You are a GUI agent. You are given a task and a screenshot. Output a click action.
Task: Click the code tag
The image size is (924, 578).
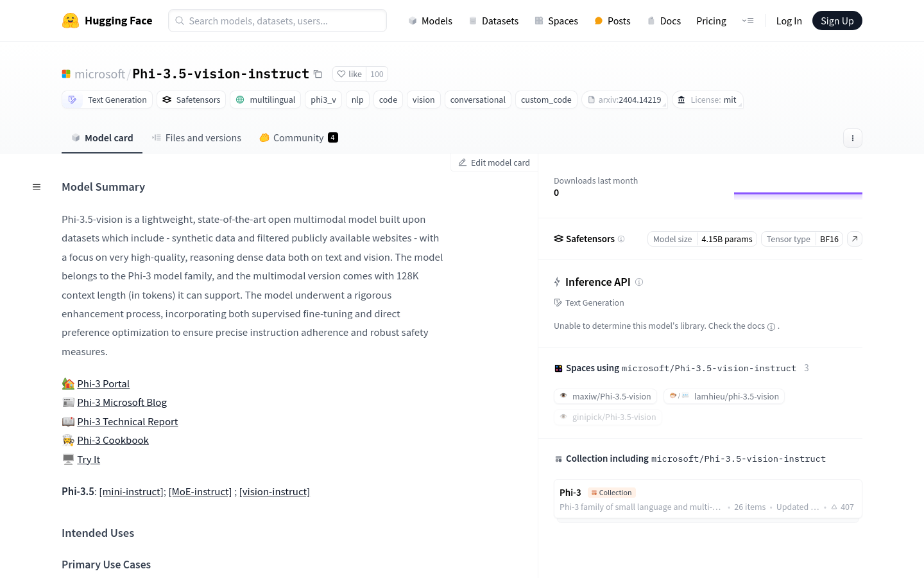pos(388,100)
